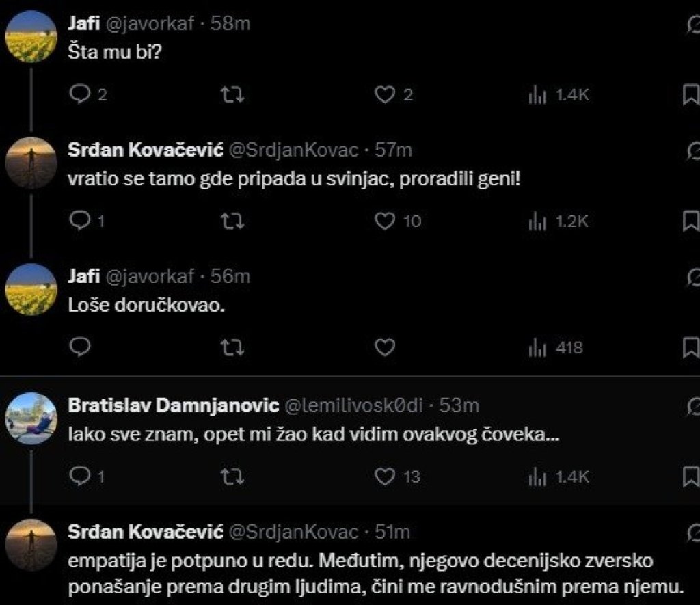Open view stats showing 418 views
The height and width of the screenshot is (605, 700).
pyautogui.click(x=537, y=348)
